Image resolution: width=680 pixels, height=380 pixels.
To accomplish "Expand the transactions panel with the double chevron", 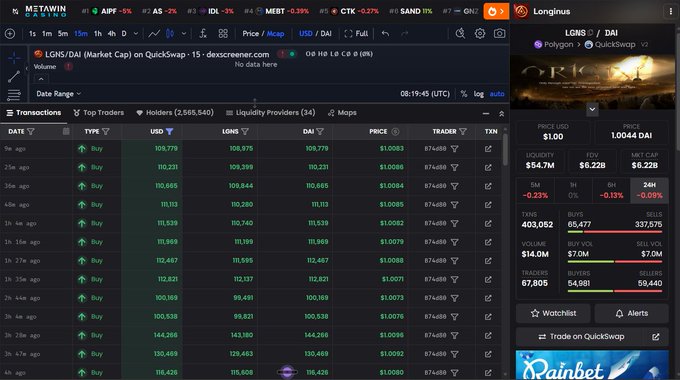I will pos(501,114).
